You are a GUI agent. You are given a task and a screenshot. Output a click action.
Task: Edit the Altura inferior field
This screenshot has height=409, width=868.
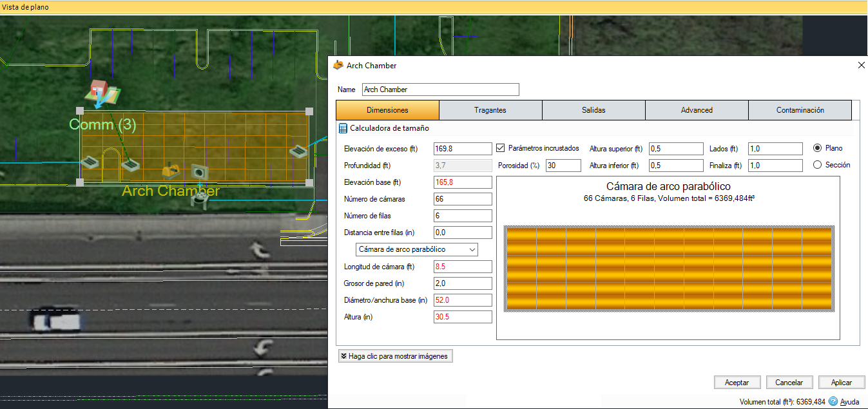(x=676, y=166)
